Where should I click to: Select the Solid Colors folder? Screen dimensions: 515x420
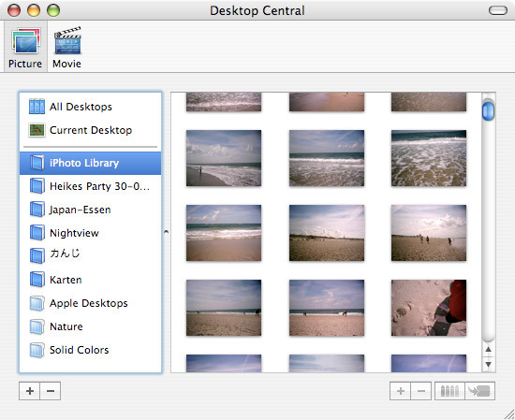pos(90,350)
